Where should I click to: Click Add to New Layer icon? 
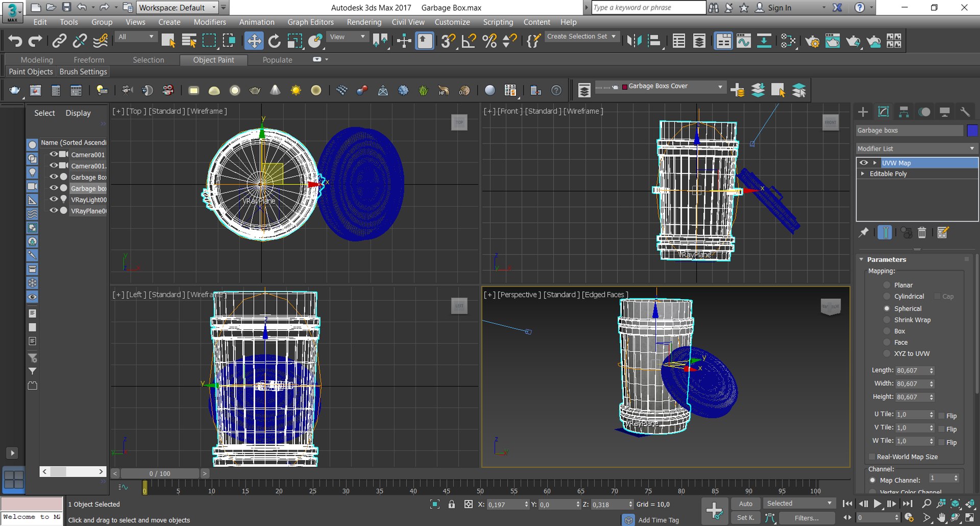pos(737,90)
